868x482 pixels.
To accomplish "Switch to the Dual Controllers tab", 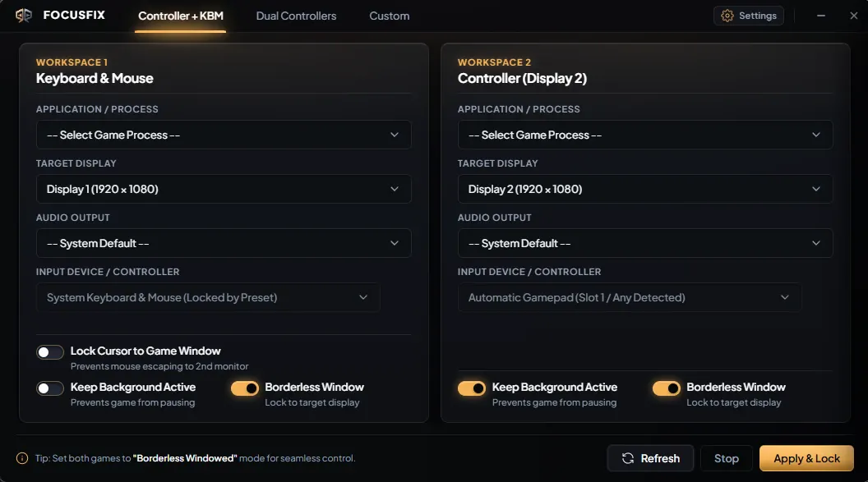I will pyautogui.click(x=296, y=16).
